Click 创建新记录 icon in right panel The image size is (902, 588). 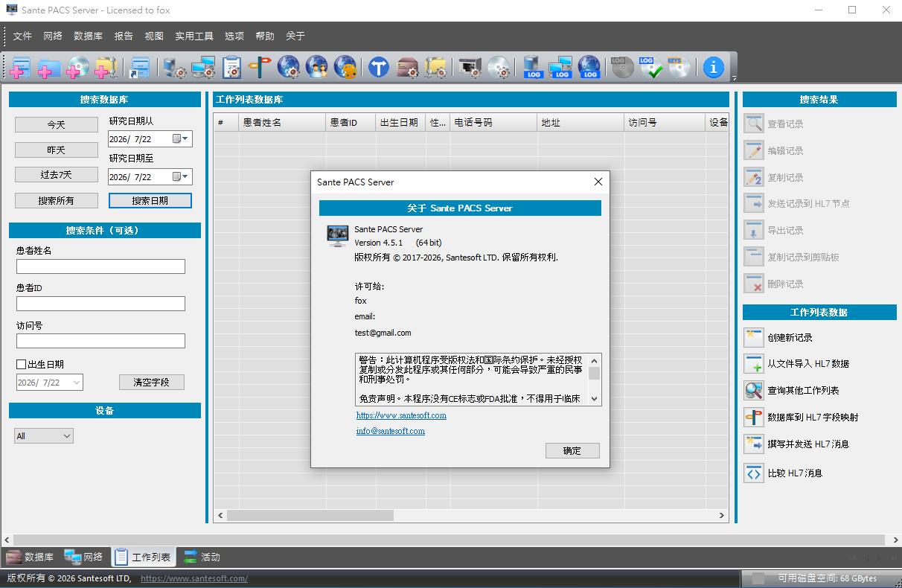coord(754,337)
